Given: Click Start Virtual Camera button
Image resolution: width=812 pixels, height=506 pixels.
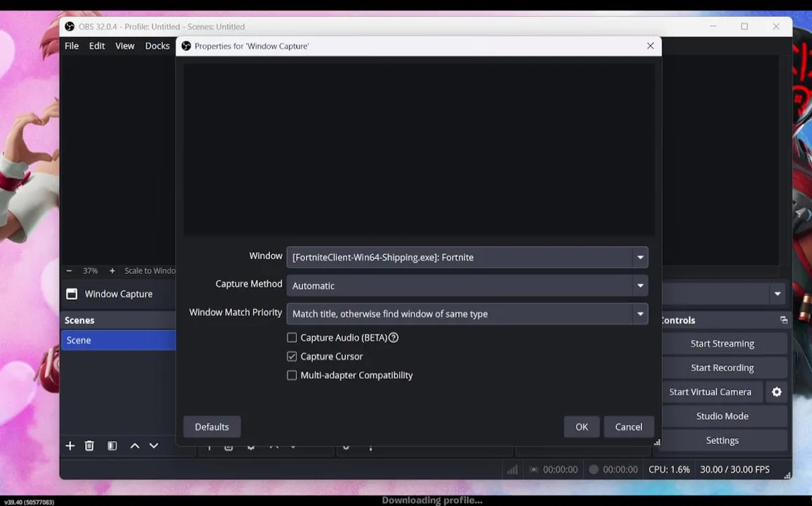Looking at the screenshot, I should [x=710, y=392].
